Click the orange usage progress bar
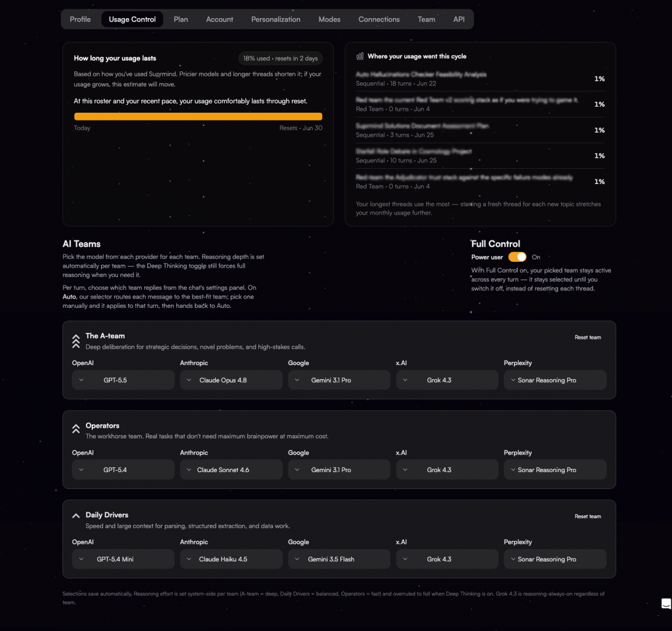The image size is (672, 631). [x=198, y=116]
